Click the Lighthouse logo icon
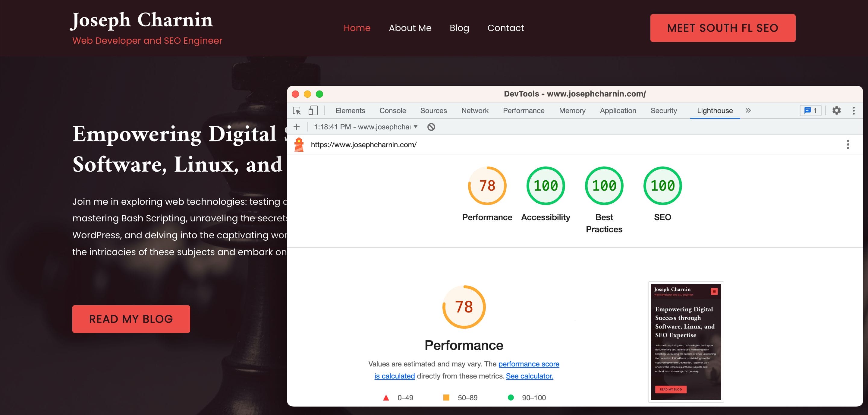This screenshot has width=868, height=415. point(299,145)
